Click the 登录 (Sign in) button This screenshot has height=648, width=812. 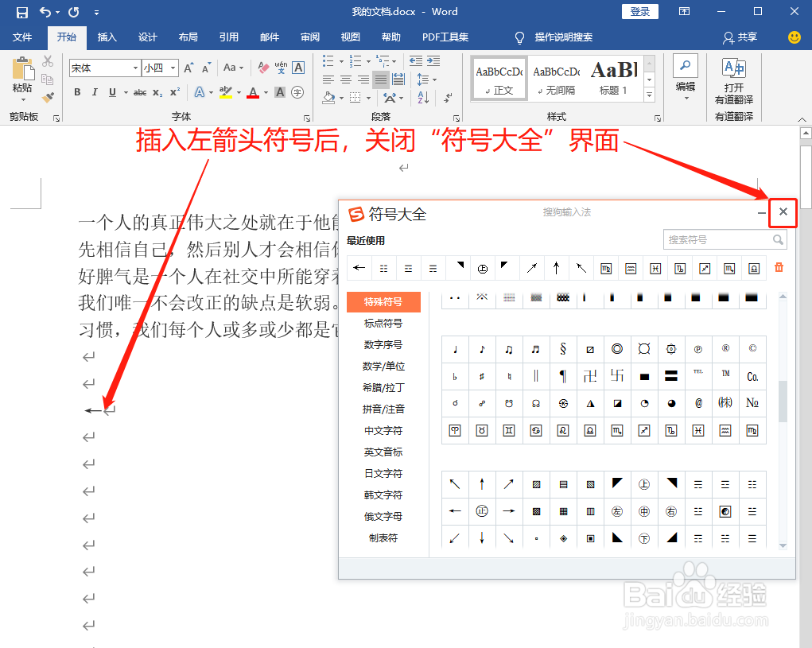(640, 11)
